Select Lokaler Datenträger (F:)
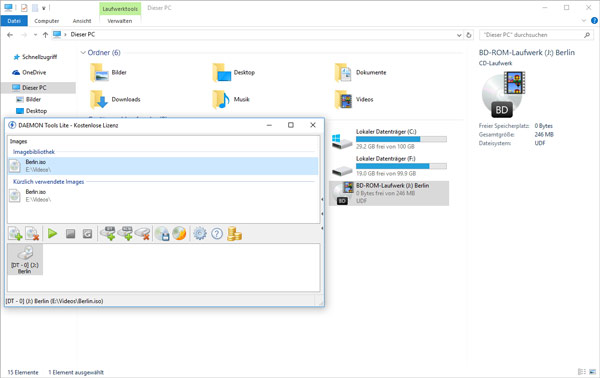Viewport: 600px width, 378px height. (x=389, y=166)
